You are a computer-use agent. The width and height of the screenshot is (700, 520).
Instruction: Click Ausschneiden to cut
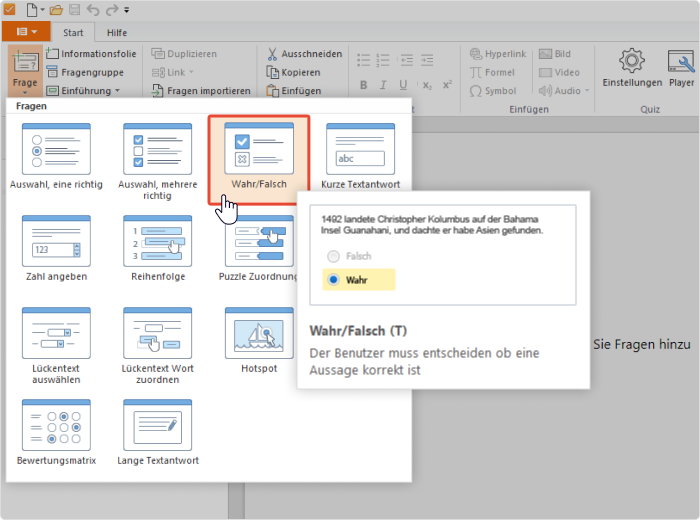pyautogui.click(x=304, y=54)
